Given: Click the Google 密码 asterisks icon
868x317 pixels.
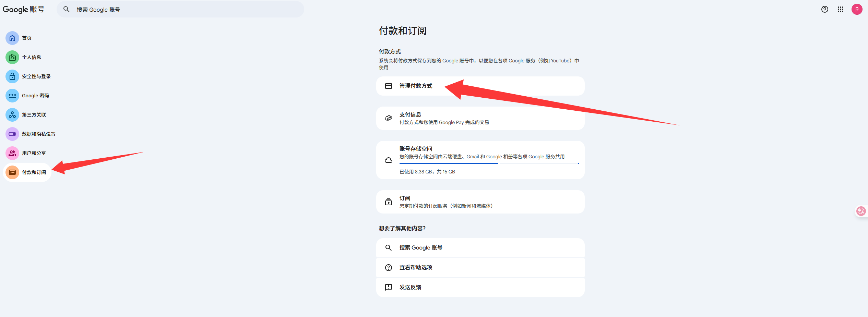Looking at the screenshot, I should click(12, 96).
